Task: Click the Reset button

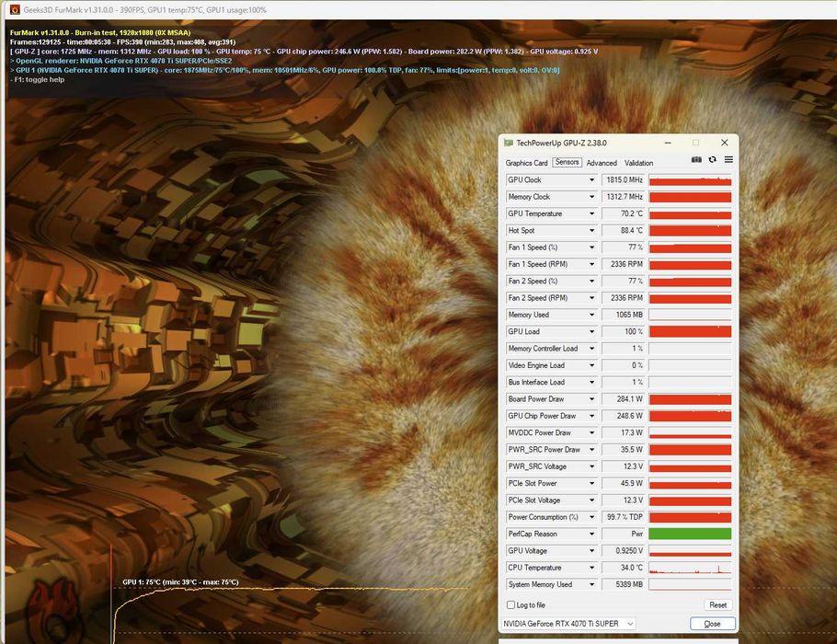Action: pyautogui.click(x=717, y=605)
